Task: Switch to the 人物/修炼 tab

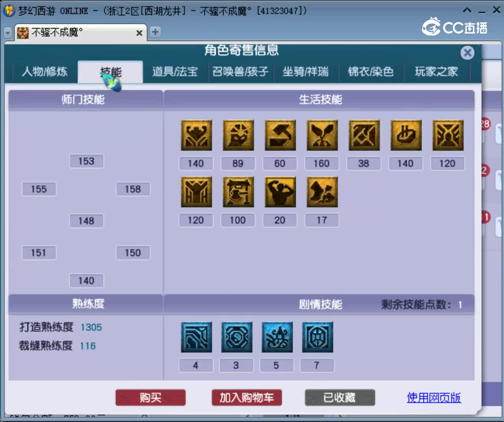Action: click(44, 72)
